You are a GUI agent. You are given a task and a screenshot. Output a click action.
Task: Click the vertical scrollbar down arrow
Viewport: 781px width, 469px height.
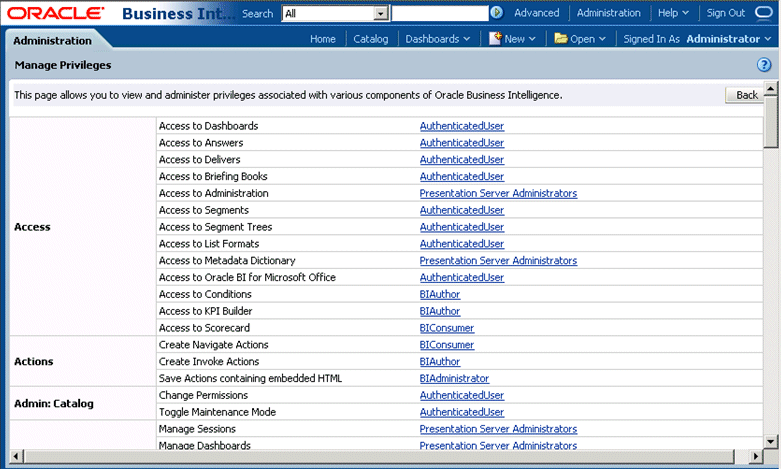click(x=771, y=441)
